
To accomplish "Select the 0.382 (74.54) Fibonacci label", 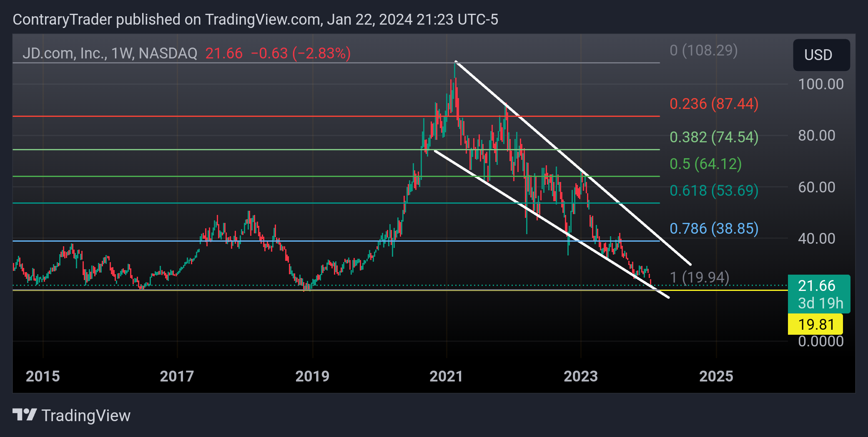I will tap(714, 137).
